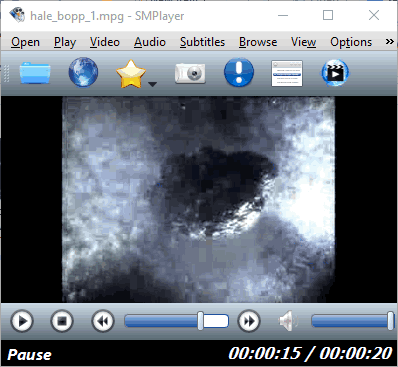The image size is (398, 367).
Task: Take a screenshot with the camera icon
Action: [x=190, y=73]
